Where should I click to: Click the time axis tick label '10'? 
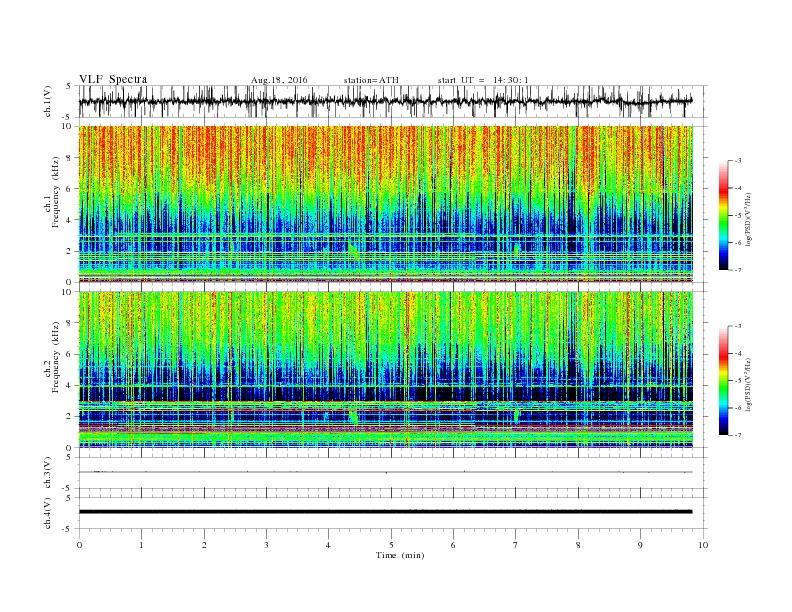point(703,545)
